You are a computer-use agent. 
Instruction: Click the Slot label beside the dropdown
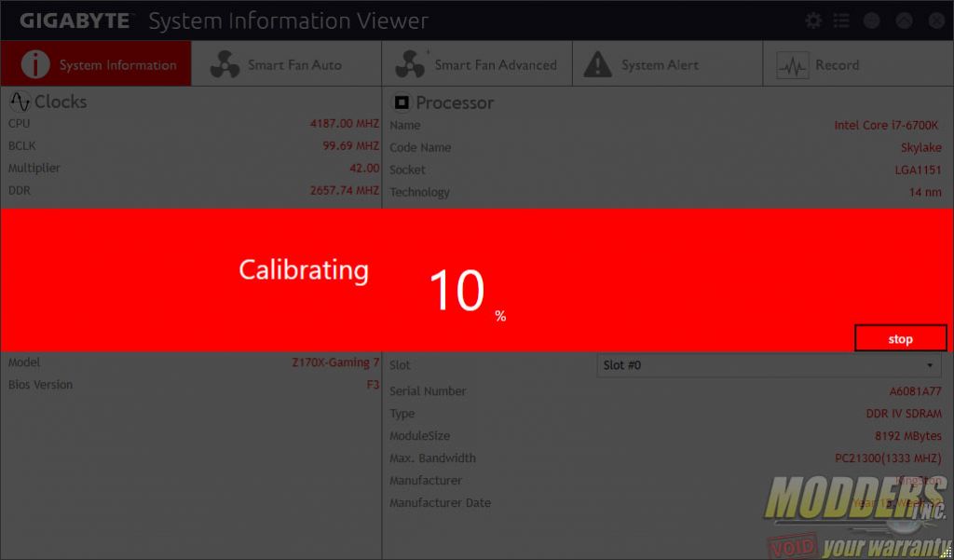(x=400, y=365)
